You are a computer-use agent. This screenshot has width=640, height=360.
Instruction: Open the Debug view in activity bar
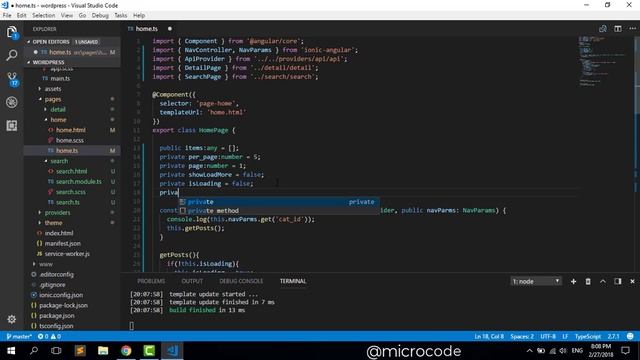(x=12, y=102)
